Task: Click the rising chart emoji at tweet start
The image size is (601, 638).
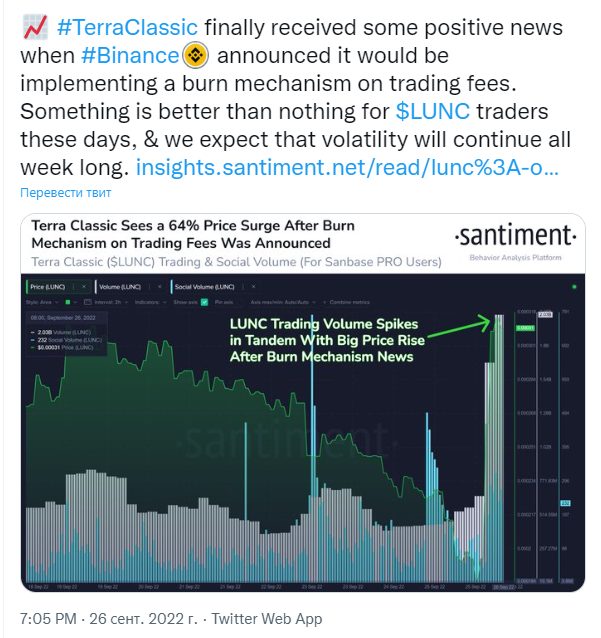Action: 35,27
